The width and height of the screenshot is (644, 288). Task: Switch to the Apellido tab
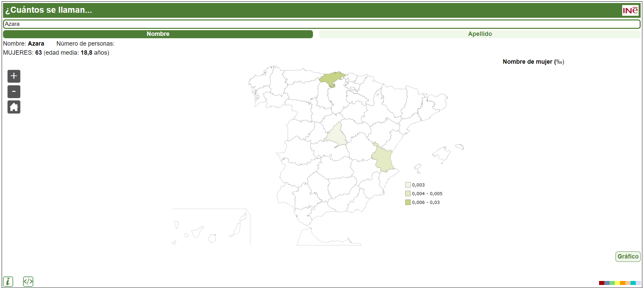[480, 34]
